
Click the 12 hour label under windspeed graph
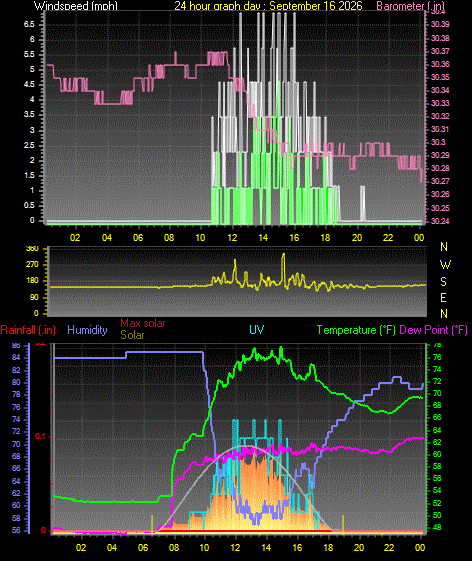232,238
